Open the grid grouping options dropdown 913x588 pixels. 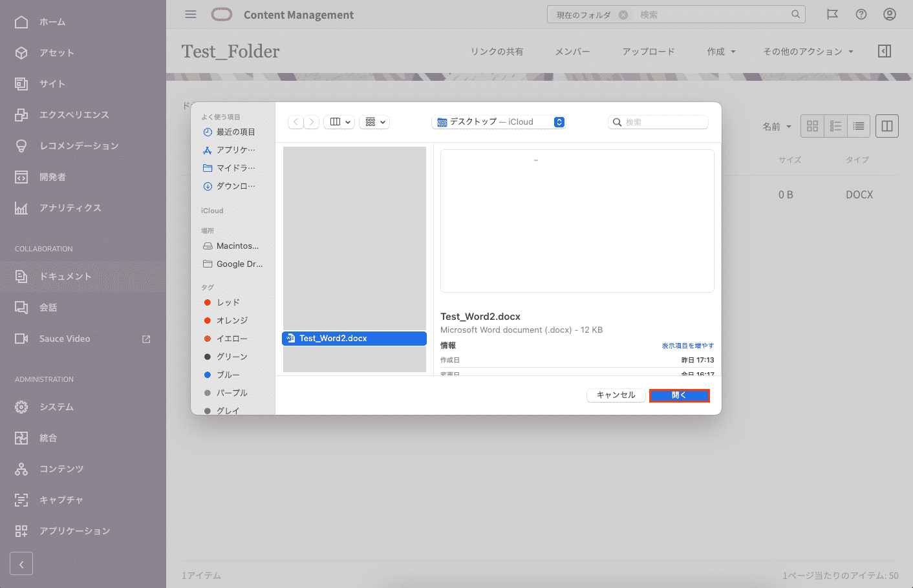pos(374,122)
